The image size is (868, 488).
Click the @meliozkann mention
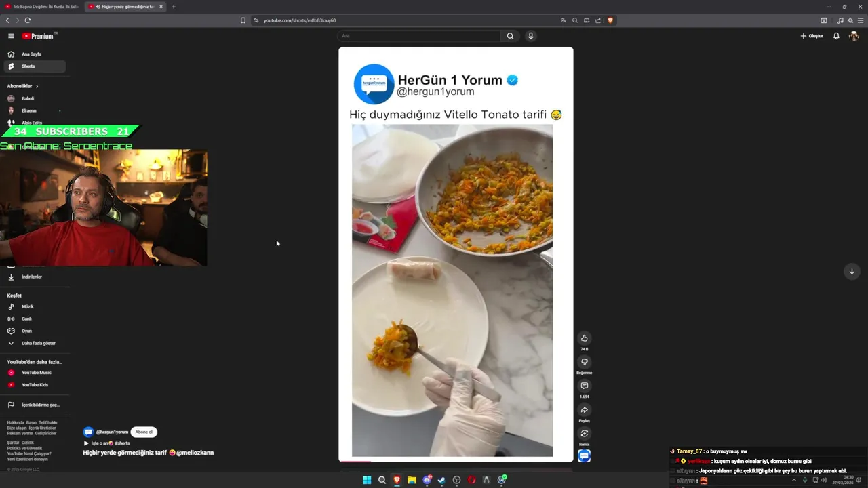point(195,453)
